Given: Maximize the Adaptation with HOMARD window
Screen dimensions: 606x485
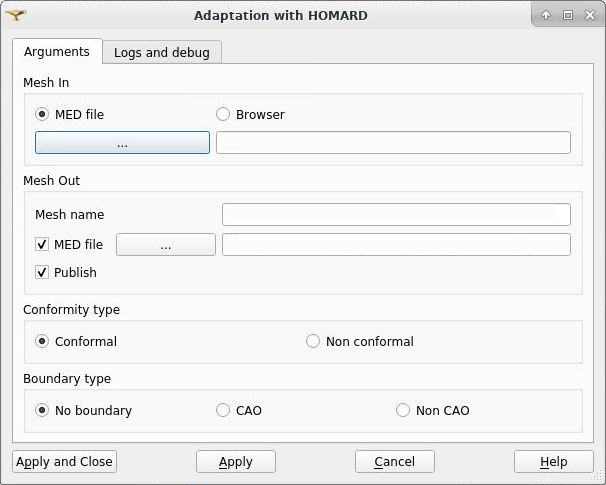Looking at the screenshot, I should point(568,15).
